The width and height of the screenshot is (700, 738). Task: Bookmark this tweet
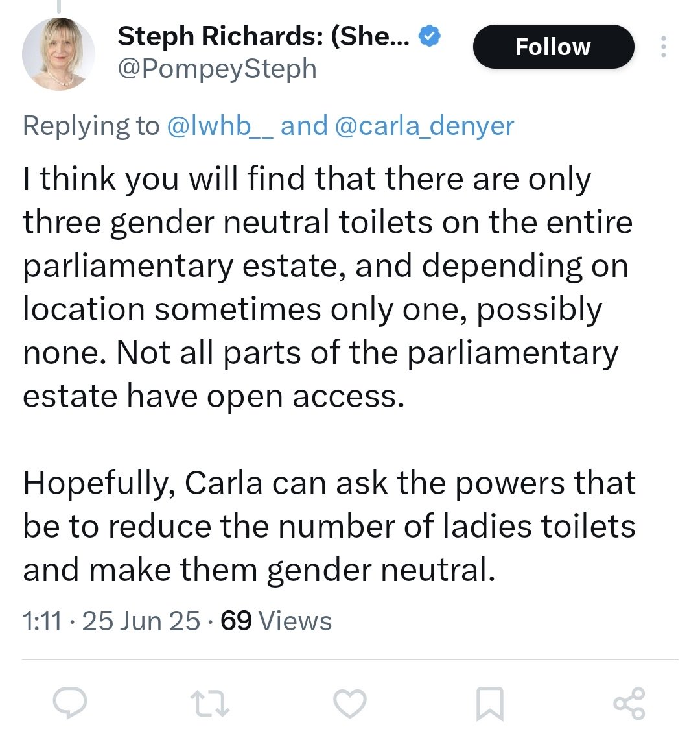(x=489, y=704)
